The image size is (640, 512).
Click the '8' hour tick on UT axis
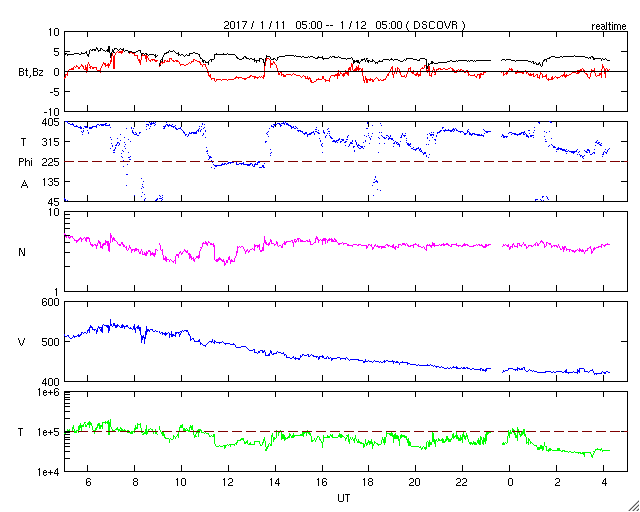click(135, 482)
